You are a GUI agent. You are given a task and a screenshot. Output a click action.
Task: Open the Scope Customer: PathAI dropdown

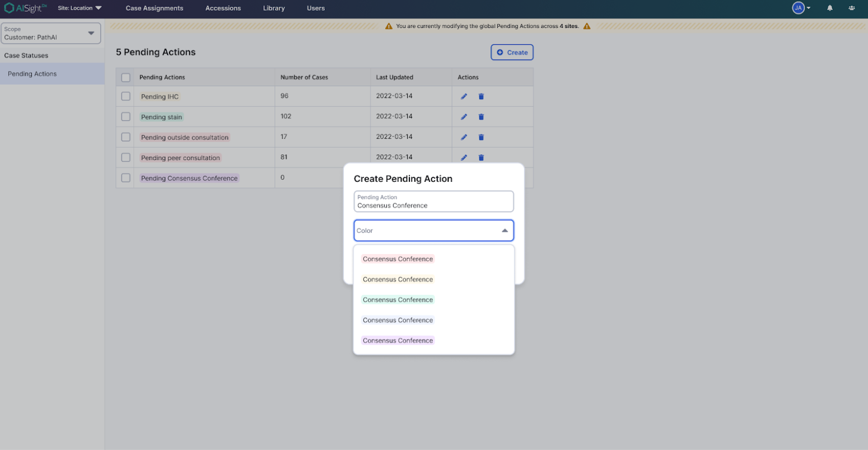tap(51, 33)
